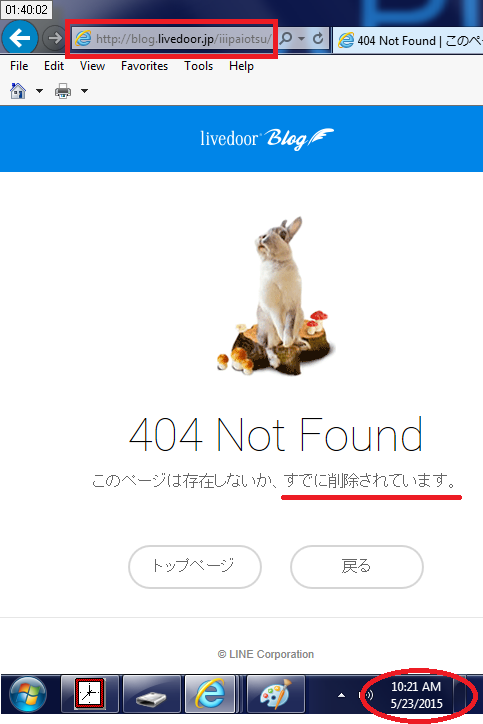This screenshot has width=483, height=724.
Task: Click the browser Back arrow button
Action: click(20, 37)
